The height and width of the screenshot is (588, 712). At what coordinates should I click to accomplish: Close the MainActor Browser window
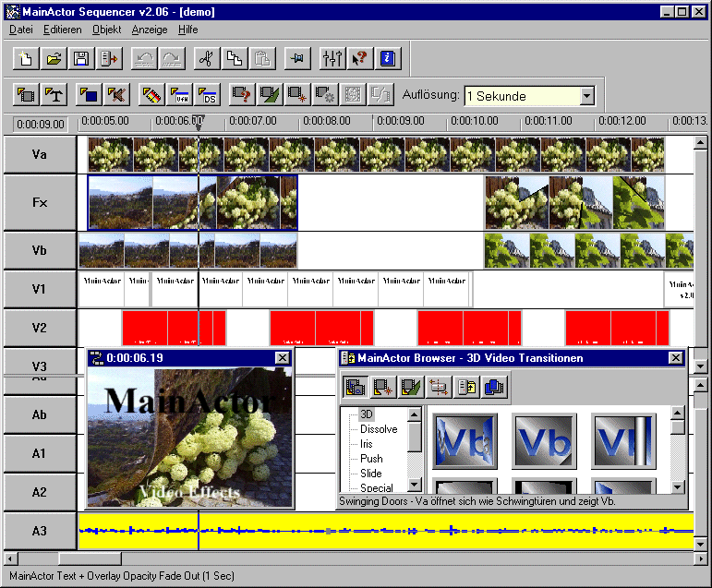click(675, 358)
